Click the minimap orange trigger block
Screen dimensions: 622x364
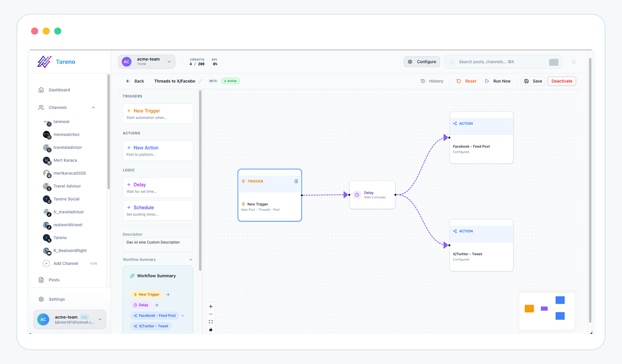529,309
